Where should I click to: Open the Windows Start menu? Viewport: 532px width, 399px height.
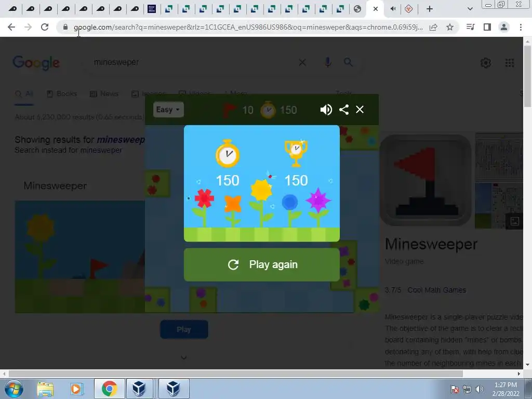pyautogui.click(x=14, y=389)
